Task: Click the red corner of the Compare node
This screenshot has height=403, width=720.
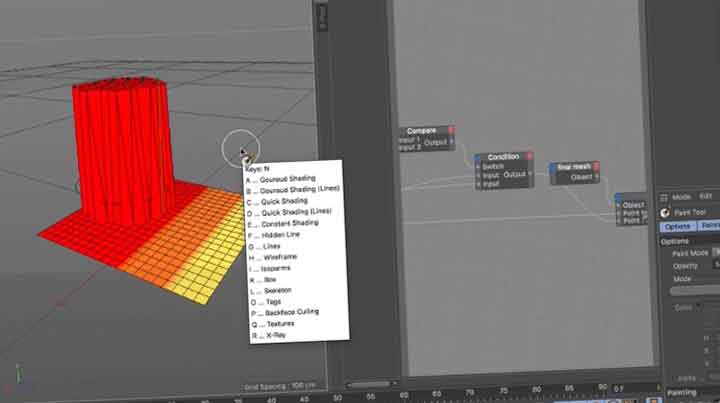Action: click(452, 130)
